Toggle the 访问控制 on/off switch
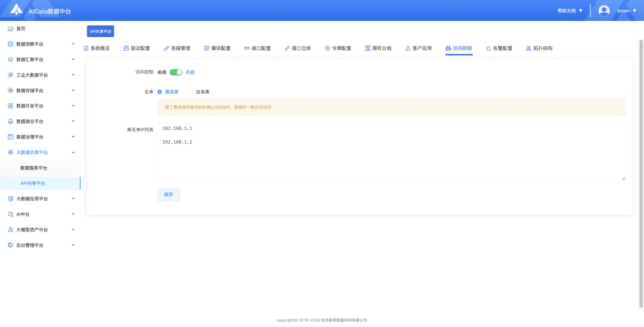This screenshot has height=327, width=644. pyautogui.click(x=176, y=72)
